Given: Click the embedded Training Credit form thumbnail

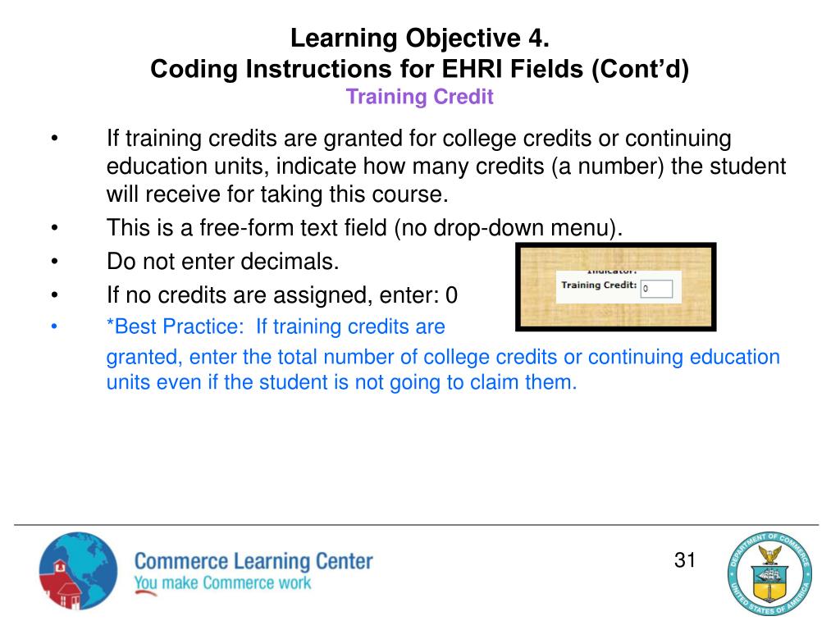Looking at the screenshot, I should (615, 286).
